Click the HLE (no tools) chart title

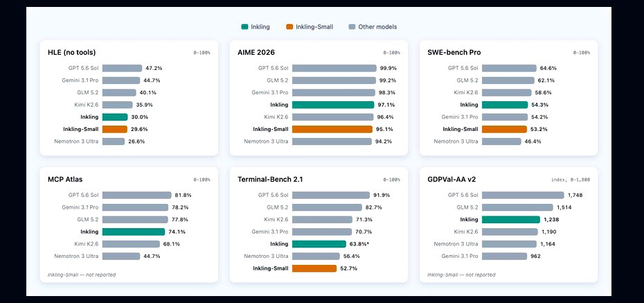(x=72, y=52)
